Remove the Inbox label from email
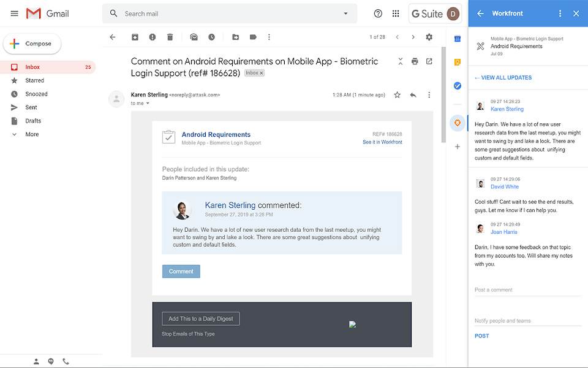The image size is (588, 368). [262, 73]
